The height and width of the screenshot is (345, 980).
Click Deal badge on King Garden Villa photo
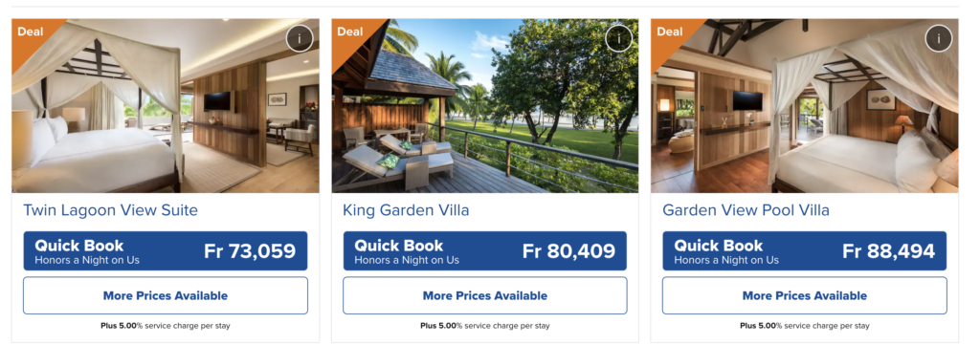pos(350,32)
